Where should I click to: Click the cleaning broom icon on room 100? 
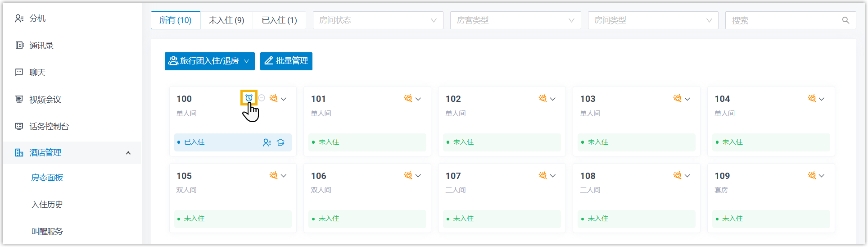273,98
